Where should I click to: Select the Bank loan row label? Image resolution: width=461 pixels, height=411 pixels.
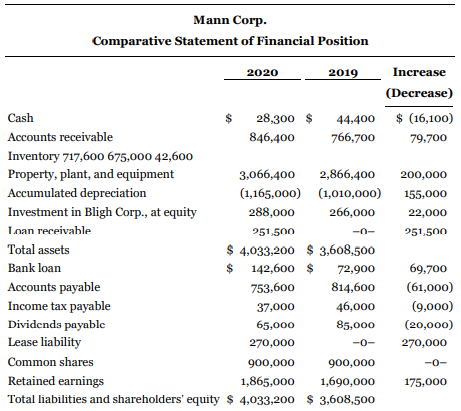[x=34, y=268]
